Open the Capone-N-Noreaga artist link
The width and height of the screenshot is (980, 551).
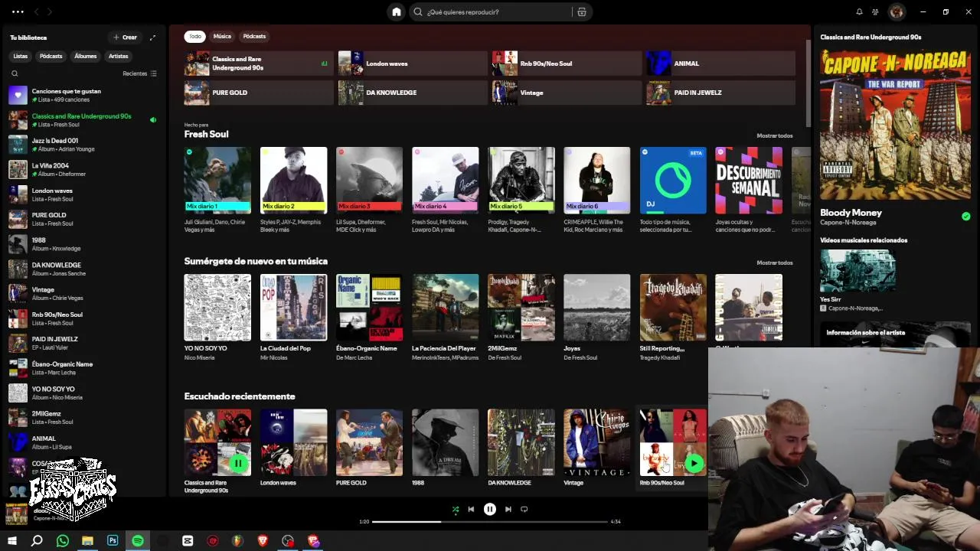[848, 223]
